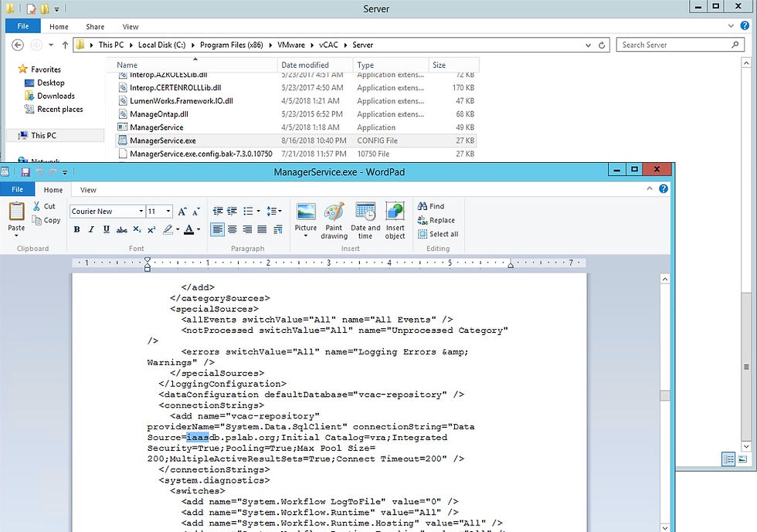This screenshot has width=757, height=532.
Task: Switch Explorer to details view icon
Action: click(728, 459)
